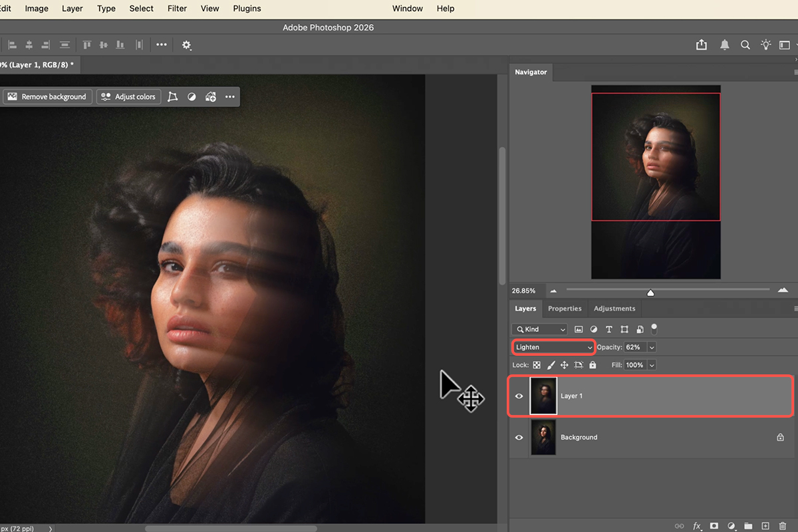Viewport: 798px width, 532px height.
Task: Click the Adjust colors button
Action: [128, 96]
